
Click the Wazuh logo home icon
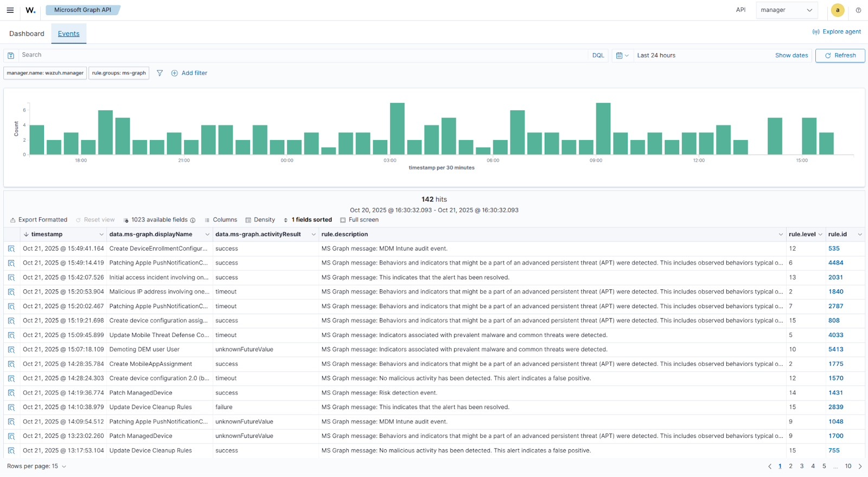pos(30,10)
